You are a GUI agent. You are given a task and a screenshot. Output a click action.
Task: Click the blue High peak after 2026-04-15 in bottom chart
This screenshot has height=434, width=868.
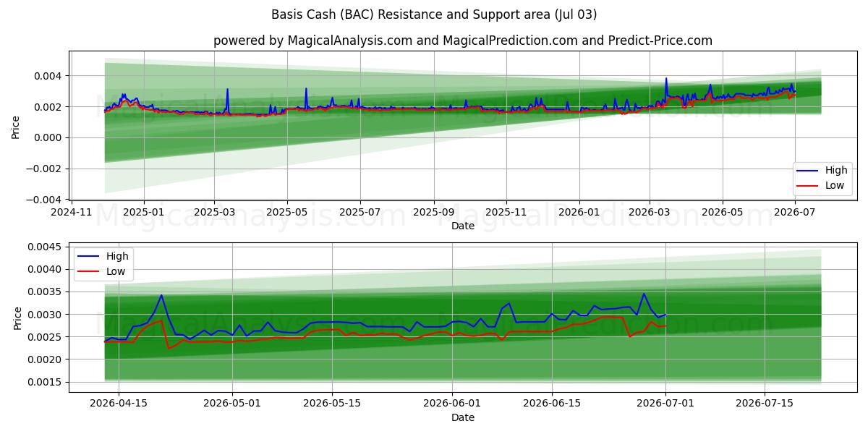161,295
